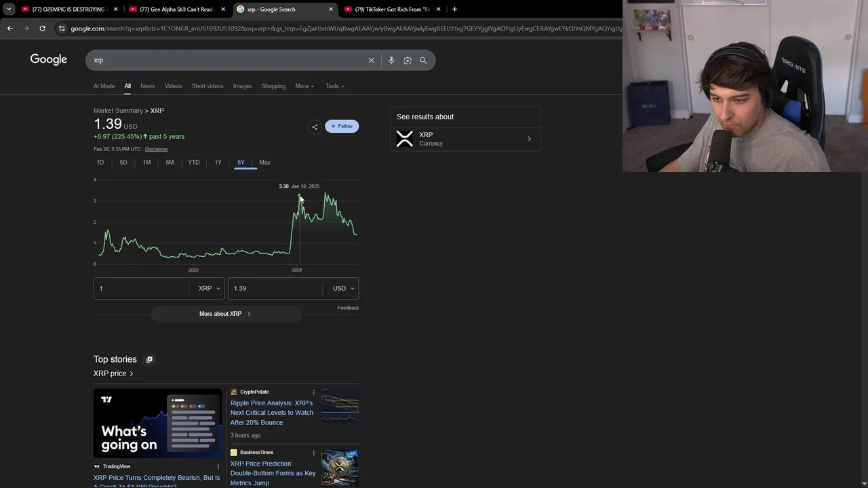Click the XRP amount input showing 1

[141, 289]
